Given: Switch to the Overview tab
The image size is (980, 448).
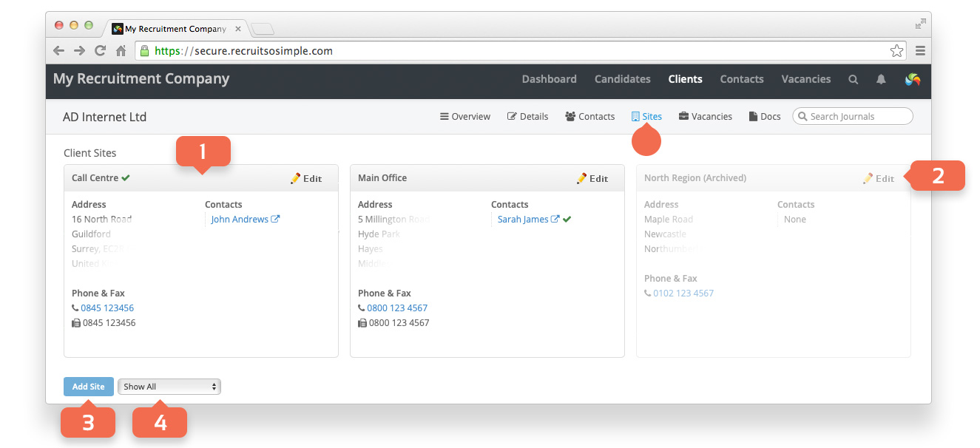Looking at the screenshot, I should pyautogui.click(x=465, y=117).
